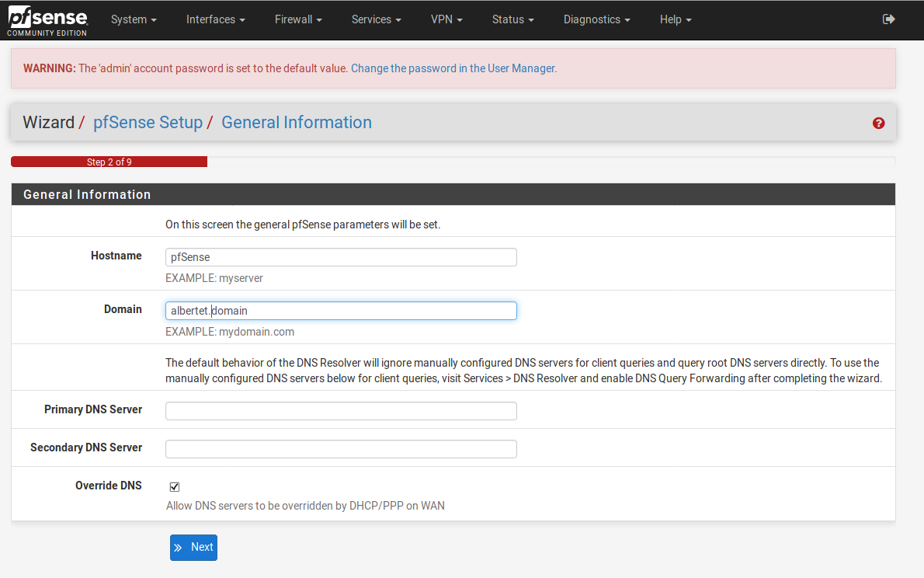Click the General Information panel heading
The width and height of the screenshot is (924, 578).
(x=87, y=195)
